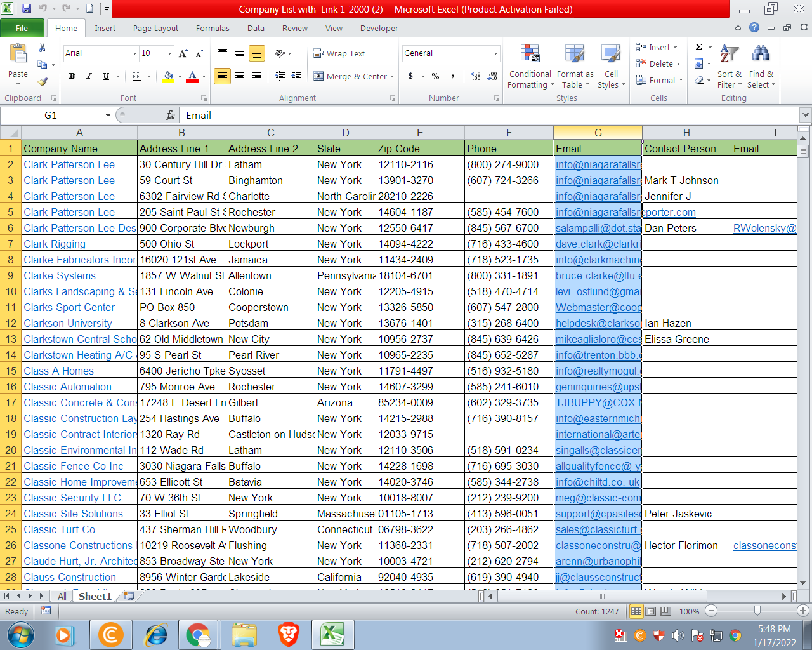Expand the Merge & Center dropdown arrow

click(393, 77)
